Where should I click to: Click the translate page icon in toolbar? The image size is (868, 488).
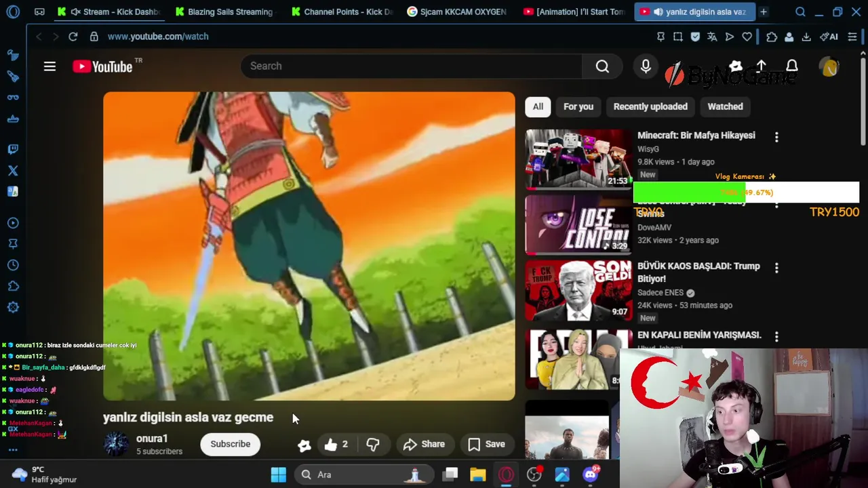pyautogui.click(x=712, y=37)
